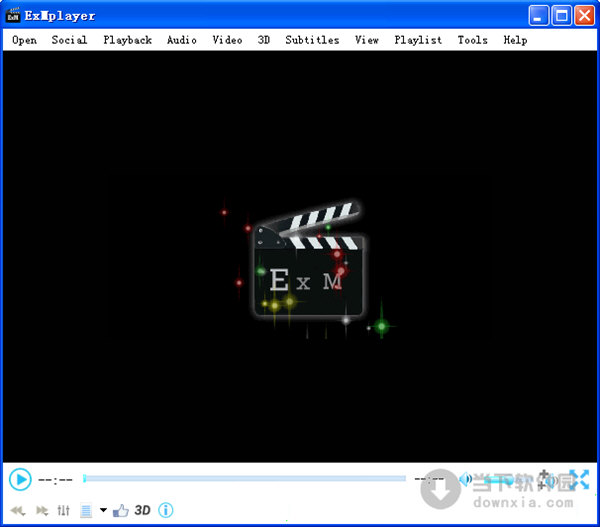Minimize the ExMplayer window
The height and width of the screenshot is (527, 600).
[538, 16]
